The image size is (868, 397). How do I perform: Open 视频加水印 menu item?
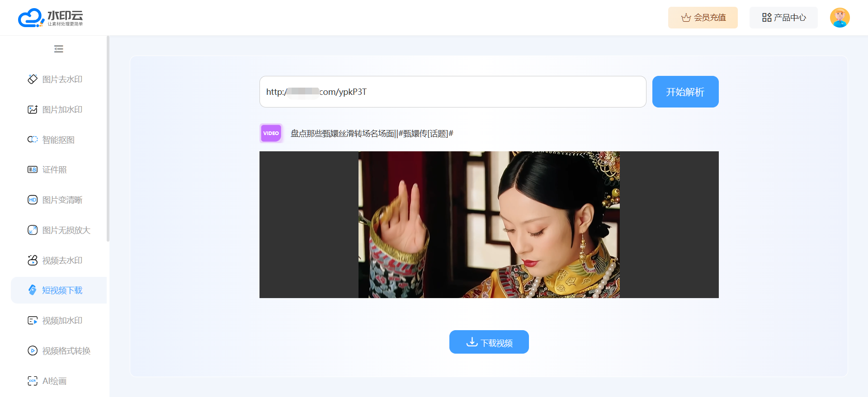pos(59,320)
